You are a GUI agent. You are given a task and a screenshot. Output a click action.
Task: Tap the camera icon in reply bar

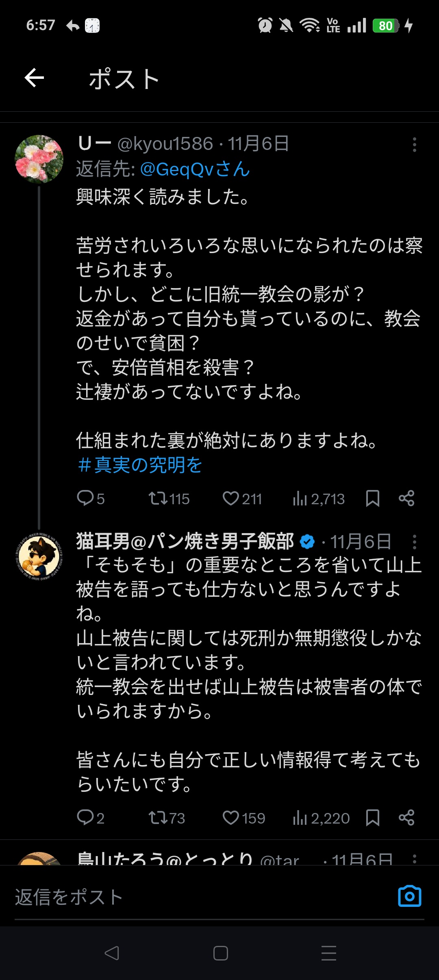[x=409, y=896]
